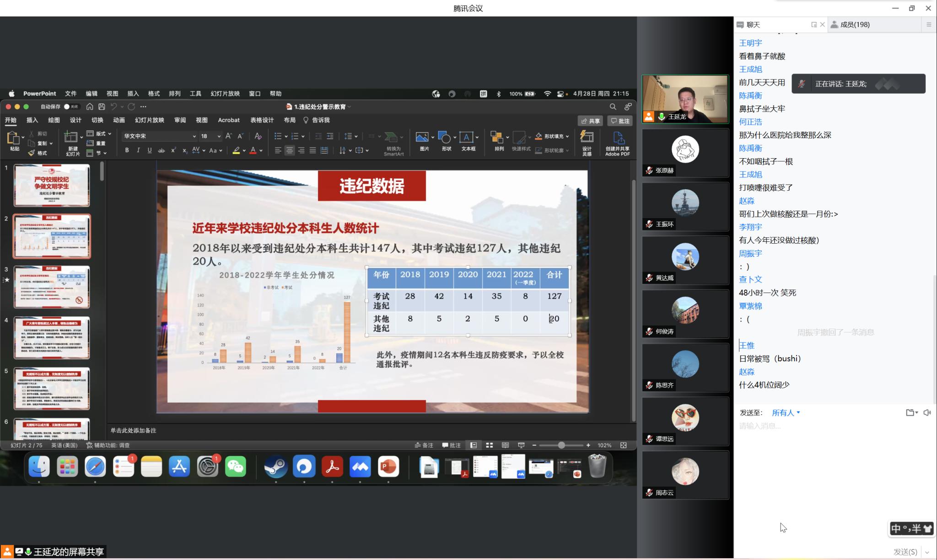The height and width of the screenshot is (560, 937).
Task: Open send-to 所有人 recipient dropdown
Action: pyautogui.click(x=786, y=413)
